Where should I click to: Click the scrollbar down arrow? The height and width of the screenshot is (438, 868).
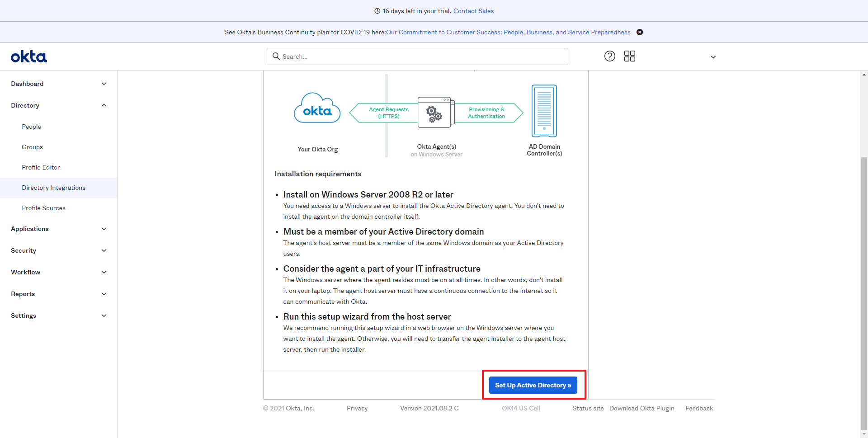864,434
